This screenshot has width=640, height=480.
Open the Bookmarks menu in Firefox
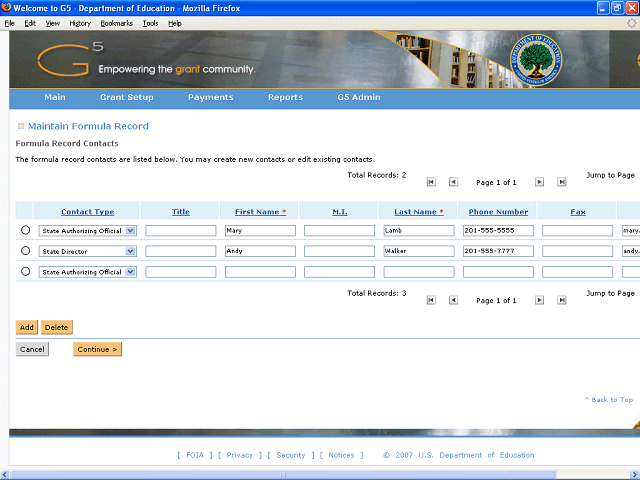pyautogui.click(x=116, y=23)
